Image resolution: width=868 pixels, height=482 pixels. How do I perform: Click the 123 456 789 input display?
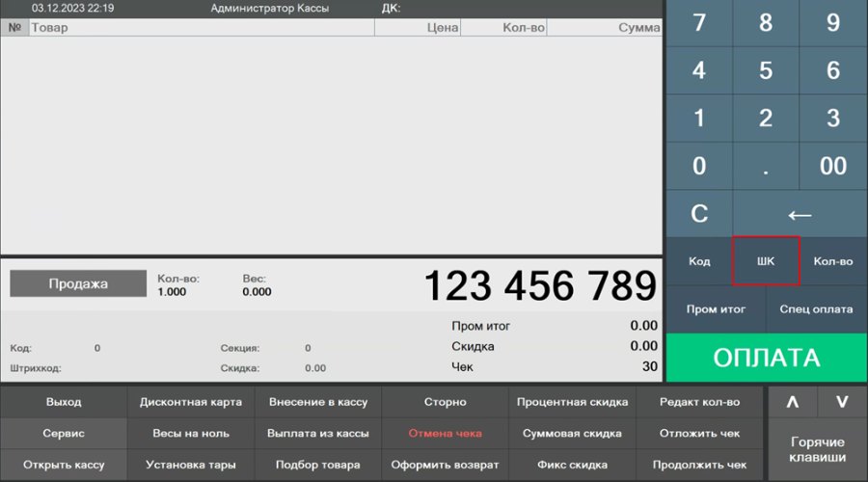[540, 286]
